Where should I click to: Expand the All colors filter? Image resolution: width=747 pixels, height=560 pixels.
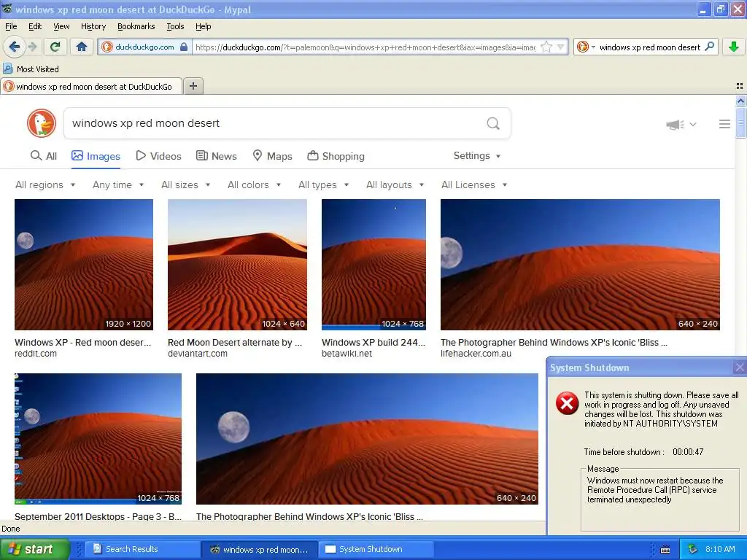click(x=254, y=184)
